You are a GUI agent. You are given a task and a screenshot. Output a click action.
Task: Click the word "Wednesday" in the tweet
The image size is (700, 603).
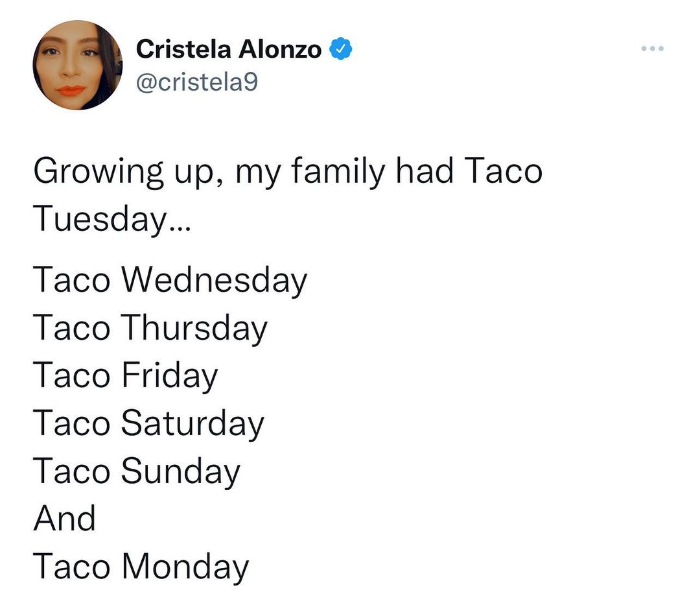[x=214, y=280]
